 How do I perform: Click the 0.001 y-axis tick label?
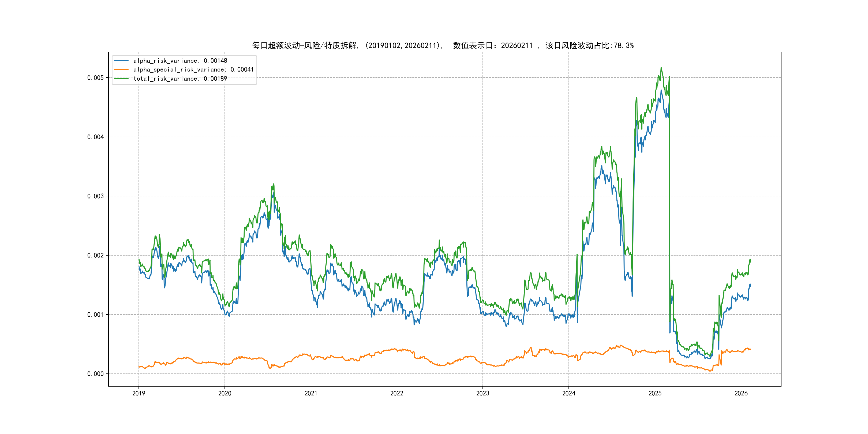[95, 315]
